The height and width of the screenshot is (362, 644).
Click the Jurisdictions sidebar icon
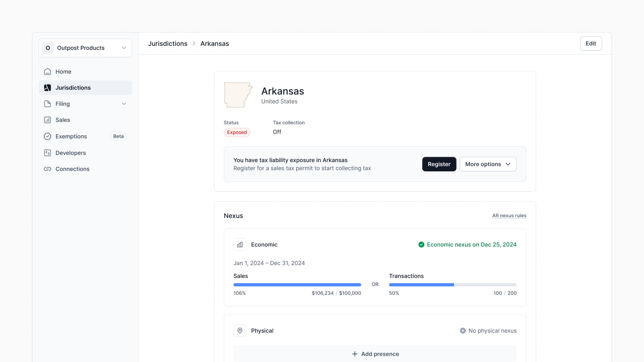(47, 88)
